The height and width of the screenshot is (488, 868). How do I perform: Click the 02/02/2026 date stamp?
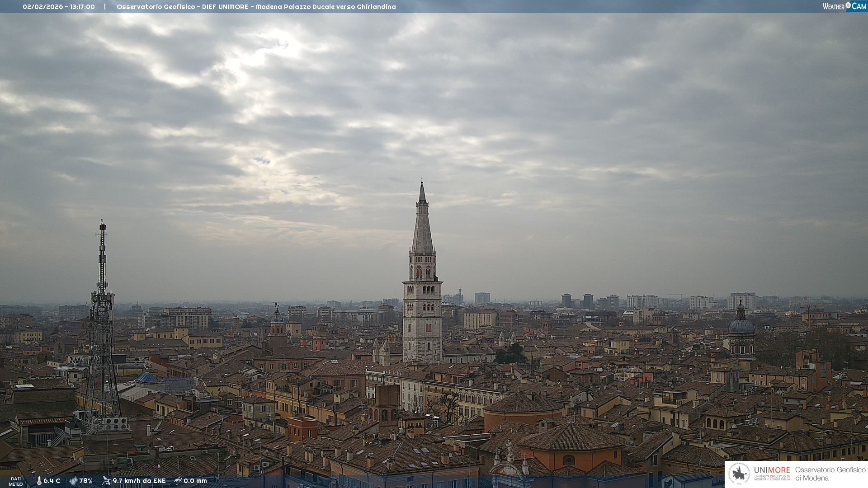click(43, 7)
